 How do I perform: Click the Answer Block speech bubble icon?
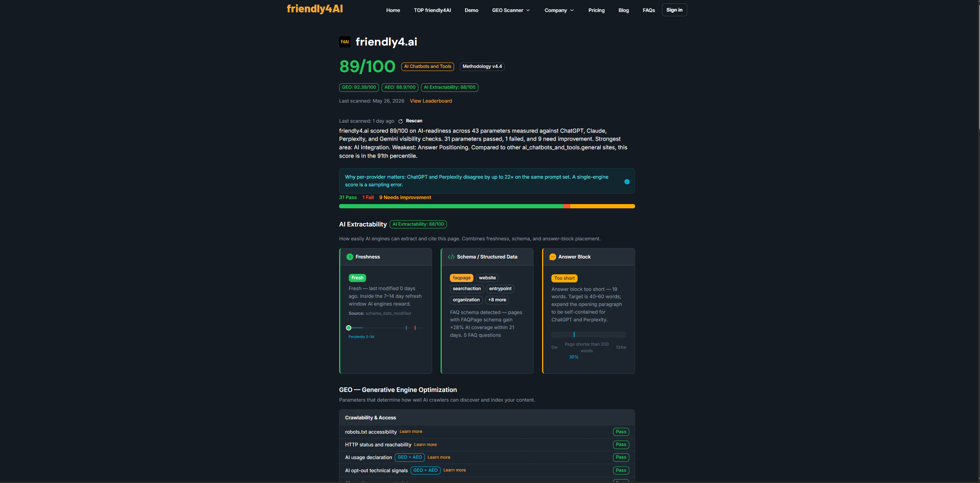coord(553,257)
